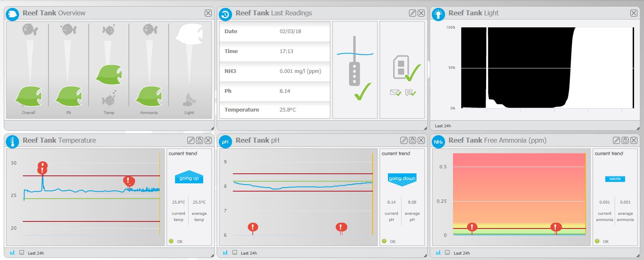
Task: Edit the Last Readings panel
Action: pyautogui.click(x=412, y=13)
